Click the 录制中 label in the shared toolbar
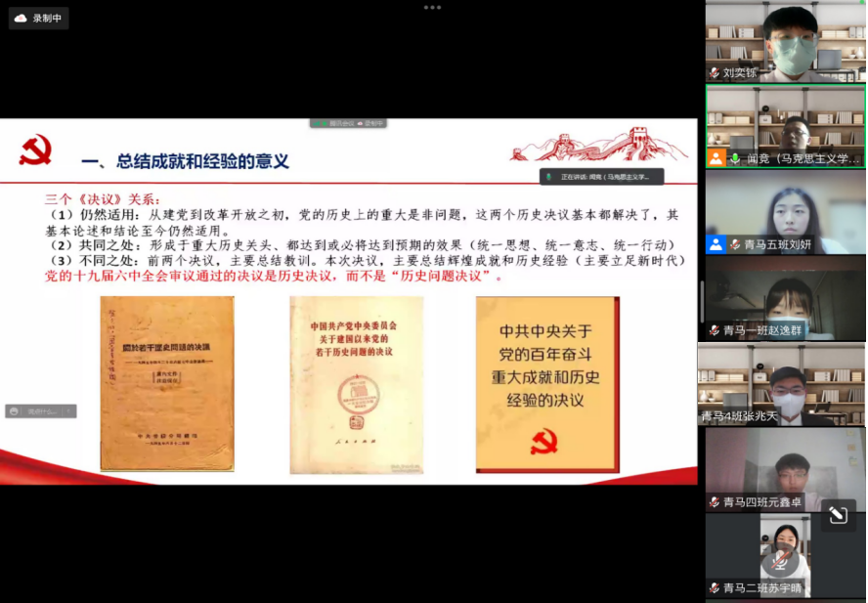 pyautogui.click(x=371, y=124)
